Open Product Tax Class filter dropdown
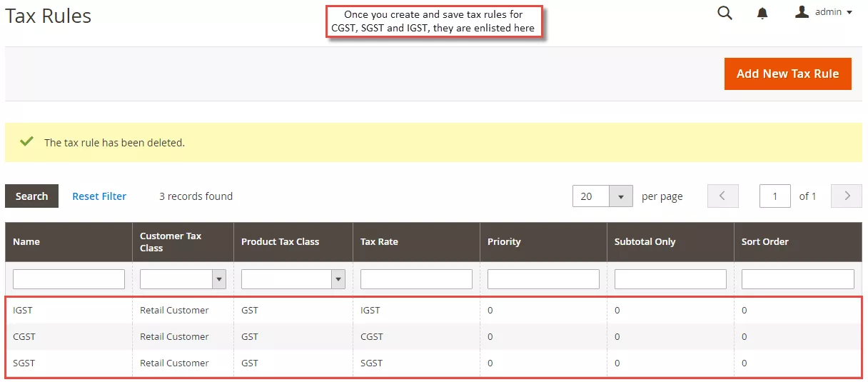Viewport: 868px width, 382px height. [293, 279]
